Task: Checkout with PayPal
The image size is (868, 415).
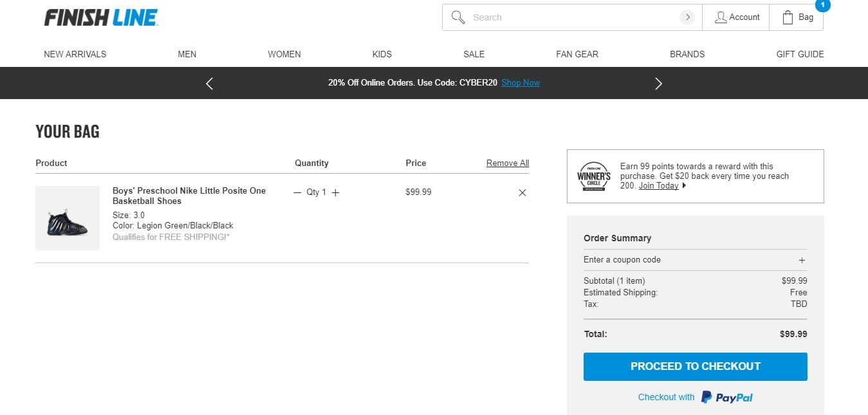Action: pos(696,397)
